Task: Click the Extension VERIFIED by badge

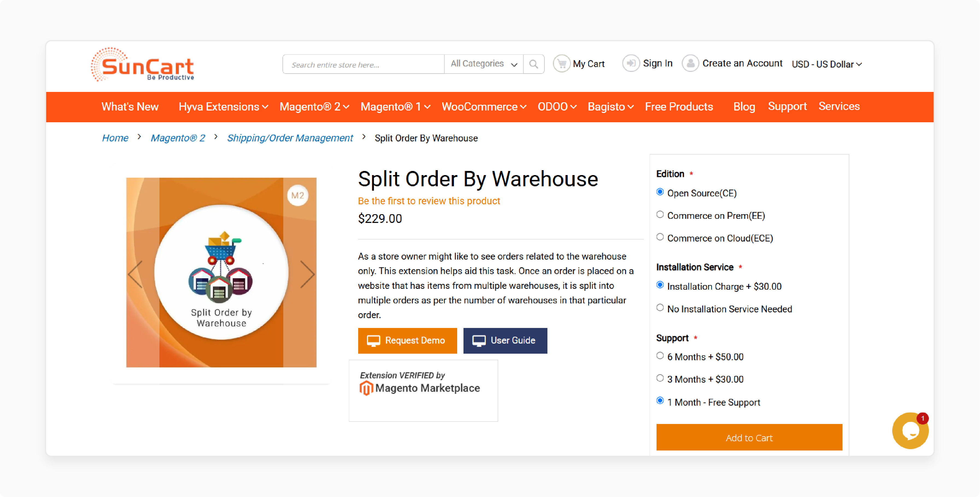Action: pyautogui.click(x=423, y=390)
